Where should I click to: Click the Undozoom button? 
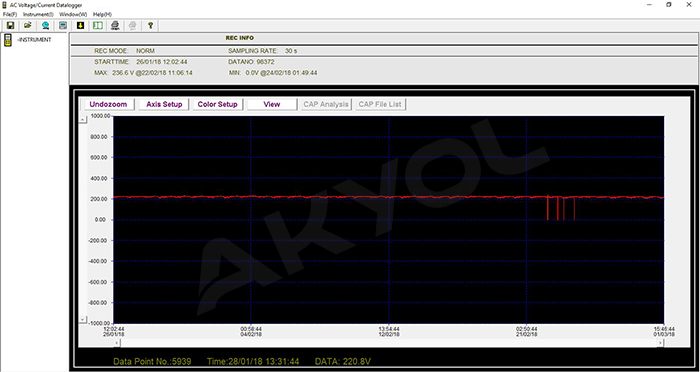[108, 104]
